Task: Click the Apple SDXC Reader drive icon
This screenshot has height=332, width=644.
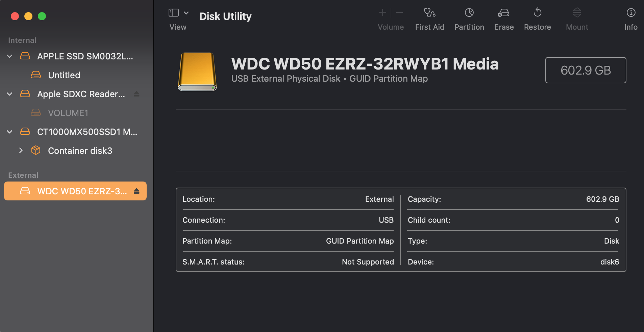Action: 25,94
